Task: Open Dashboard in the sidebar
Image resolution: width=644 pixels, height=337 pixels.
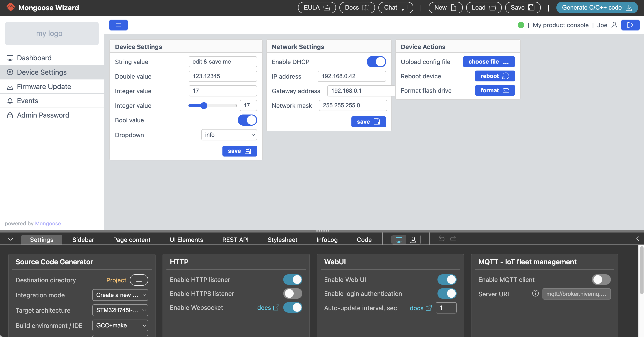Action: pos(52,58)
